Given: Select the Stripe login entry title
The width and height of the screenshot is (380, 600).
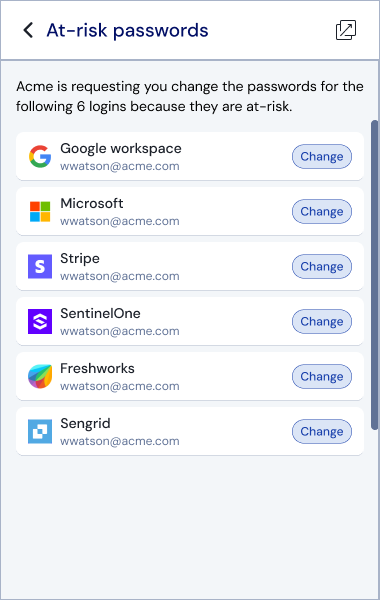Looking at the screenshot, I should (x=80, y=259).
